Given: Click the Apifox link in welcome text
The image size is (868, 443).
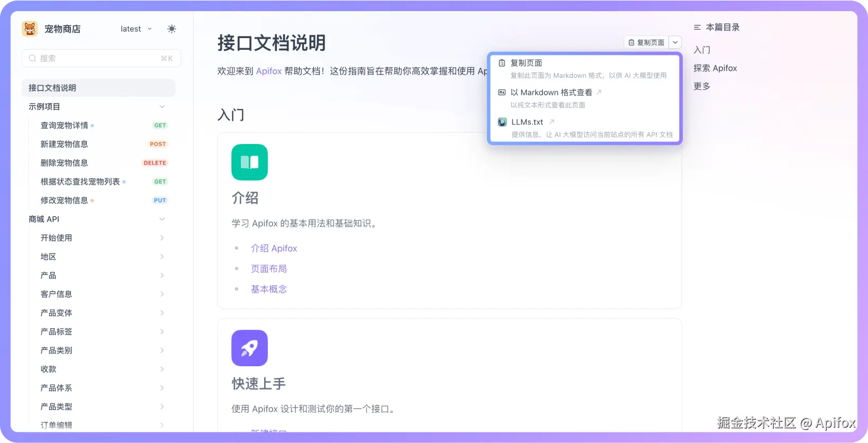Looking at the screenshot, I should pyautogui.click(x=269, y=71).
